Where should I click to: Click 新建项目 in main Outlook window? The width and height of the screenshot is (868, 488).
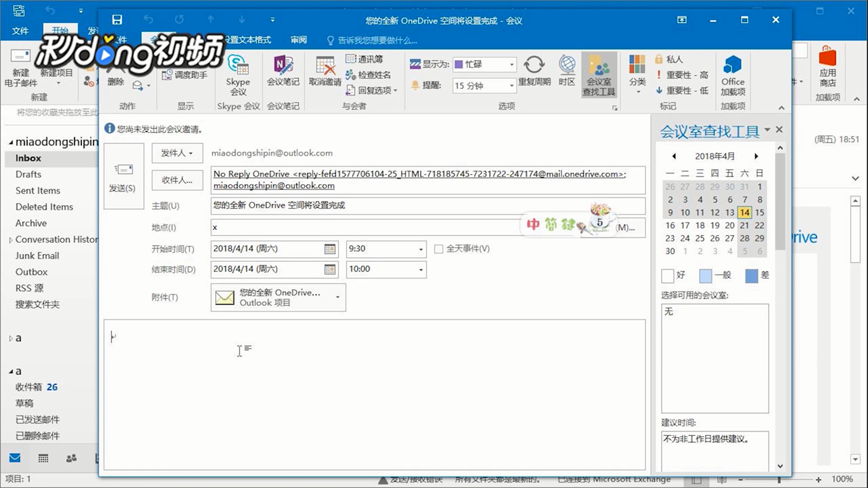(57, 69)
